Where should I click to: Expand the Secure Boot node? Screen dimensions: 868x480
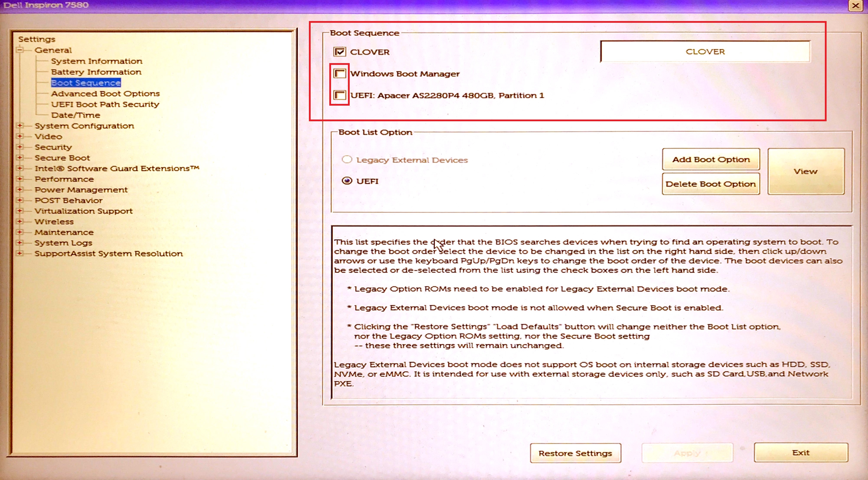point(20,158)
